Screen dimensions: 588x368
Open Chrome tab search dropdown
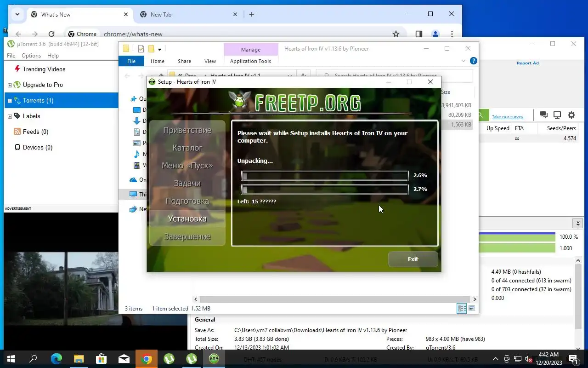(x=17, y=14)
